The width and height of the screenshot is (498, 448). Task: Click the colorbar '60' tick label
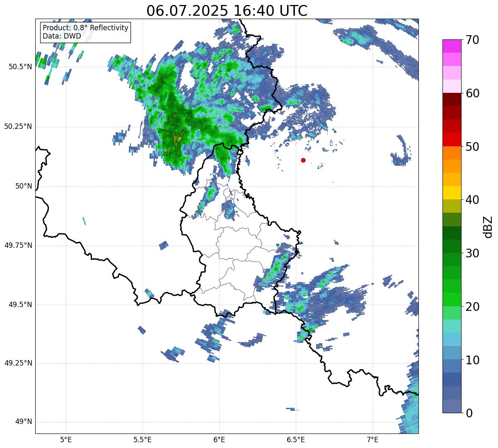[x=472, y=93]
